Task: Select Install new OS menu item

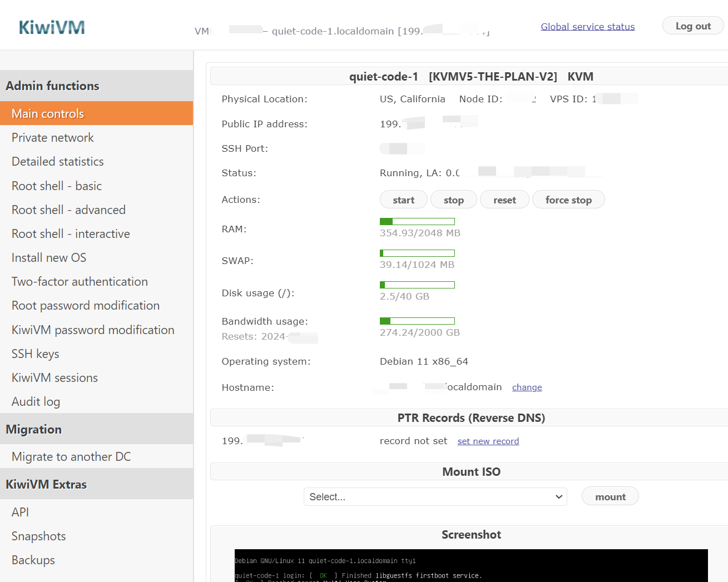Action: point(49,258)
